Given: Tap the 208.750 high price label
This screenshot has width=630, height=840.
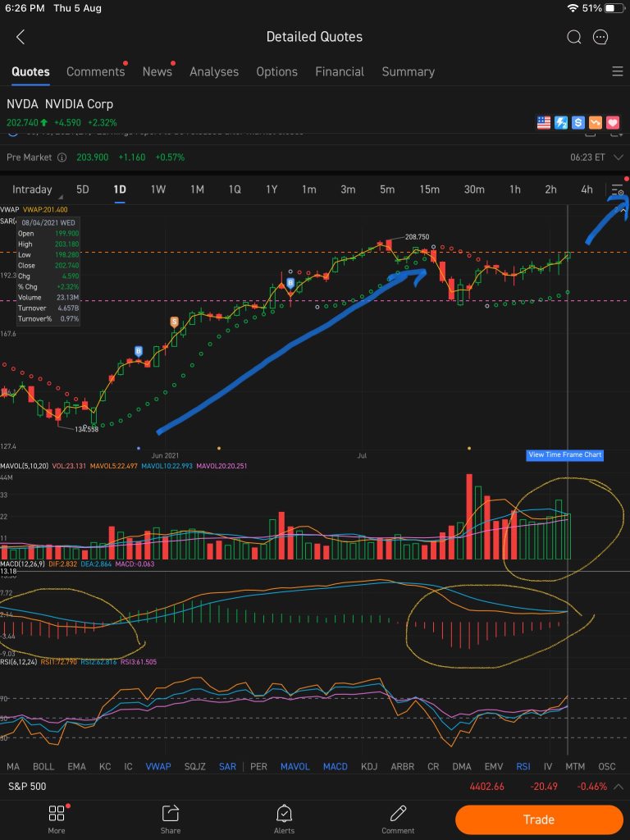Looking at the screenshot, I should click(x=418, y=237).
